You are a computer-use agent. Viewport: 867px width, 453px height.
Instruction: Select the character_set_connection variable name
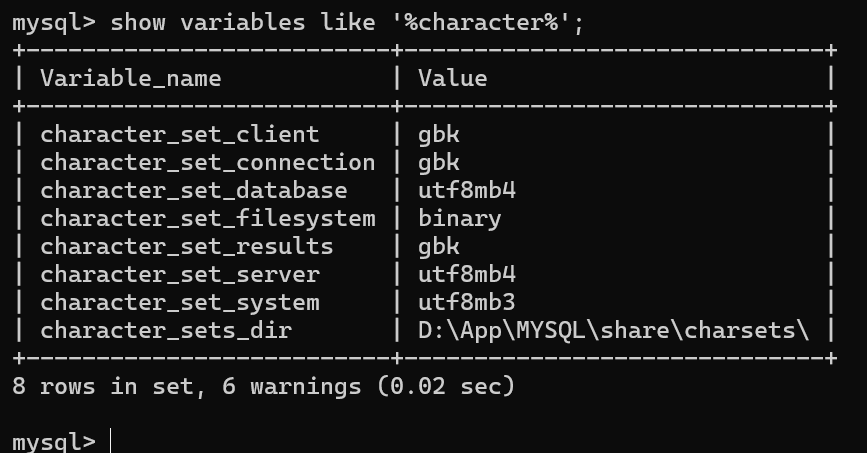tap(208, 162)
